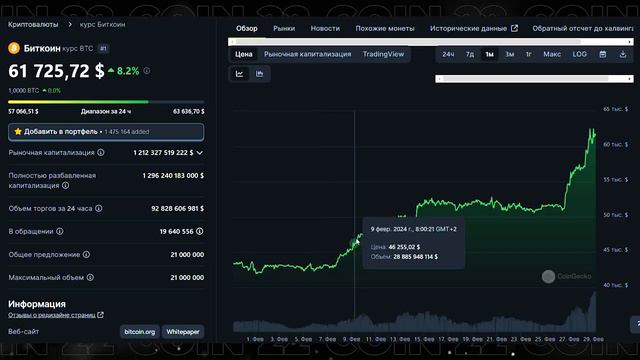Click the 24h range progress bar
Image resolution: width=640 pixels, height=360 pixels.
[106, 102]
